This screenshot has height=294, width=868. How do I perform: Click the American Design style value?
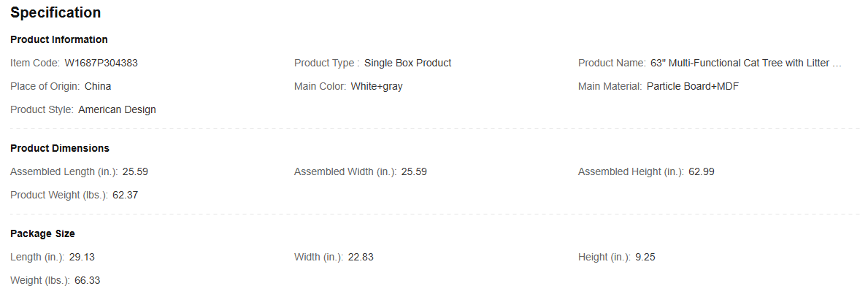pyautogui.click(x=118, y=109)
